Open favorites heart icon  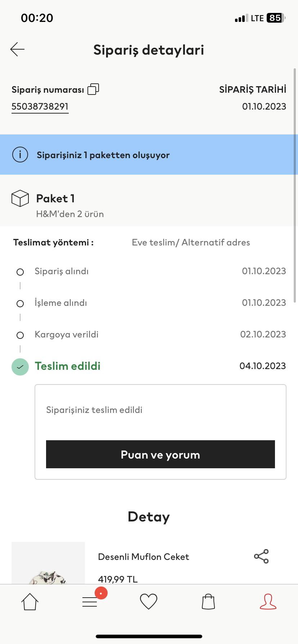[x=149, y=602]
